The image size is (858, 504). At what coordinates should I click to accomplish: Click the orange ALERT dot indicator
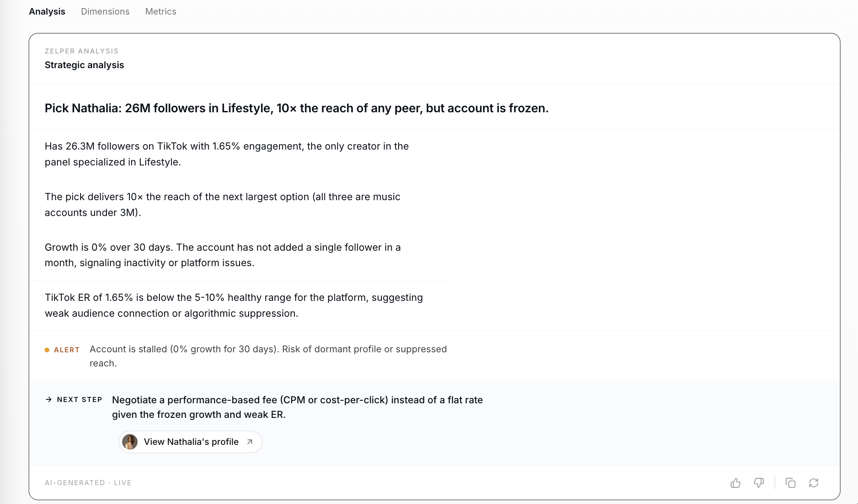click(x=47, y=350)
